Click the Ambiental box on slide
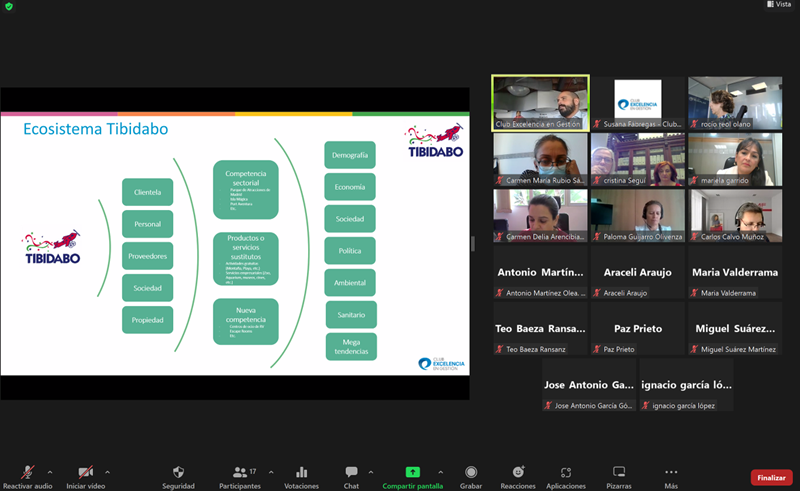800x491 pixels. coord(350,283)
